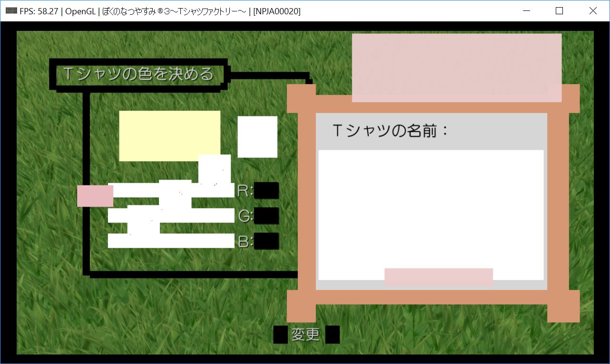
Task: Click the large pink rectangle atop the frame
Action: tap(456, 67)
